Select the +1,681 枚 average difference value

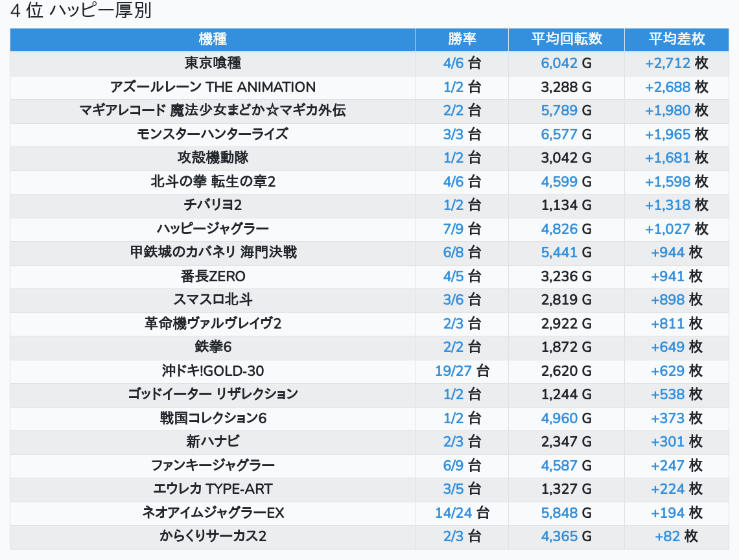click(676, 158)
